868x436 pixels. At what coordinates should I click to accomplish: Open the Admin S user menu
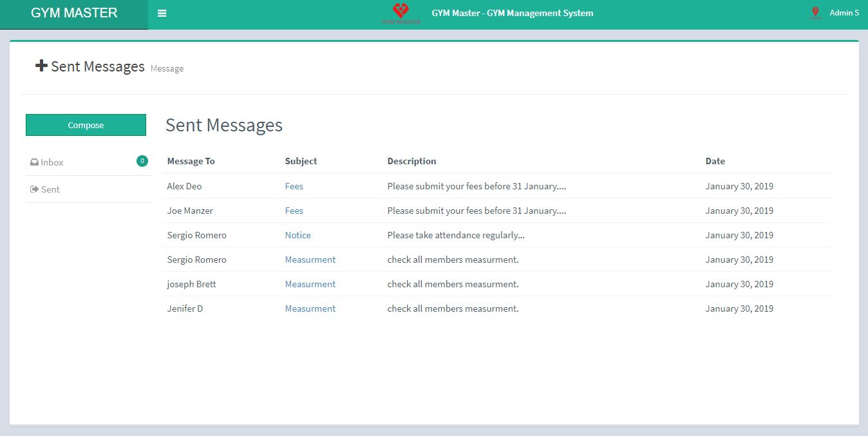844,13
